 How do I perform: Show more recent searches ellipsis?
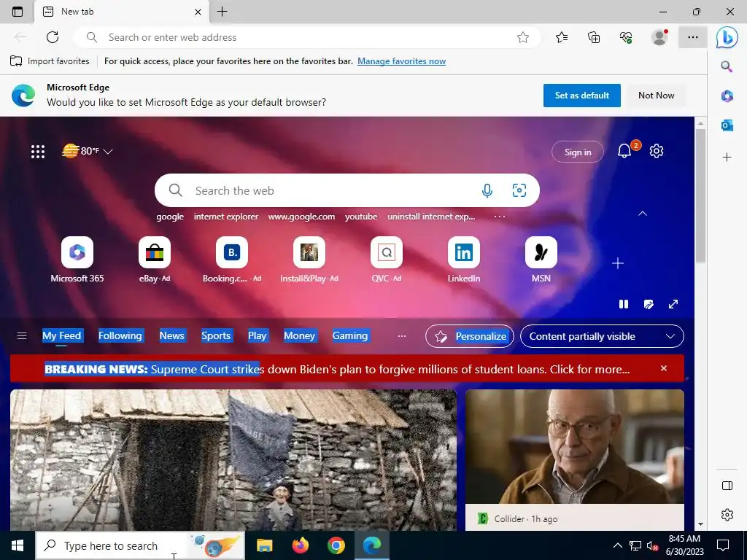coord(499,217)
